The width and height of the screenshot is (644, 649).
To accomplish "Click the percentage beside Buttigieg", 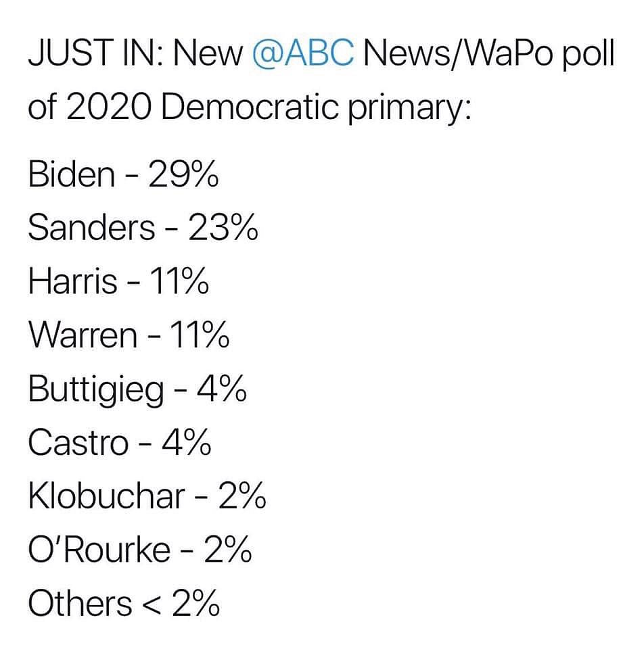I will point(220,390).
